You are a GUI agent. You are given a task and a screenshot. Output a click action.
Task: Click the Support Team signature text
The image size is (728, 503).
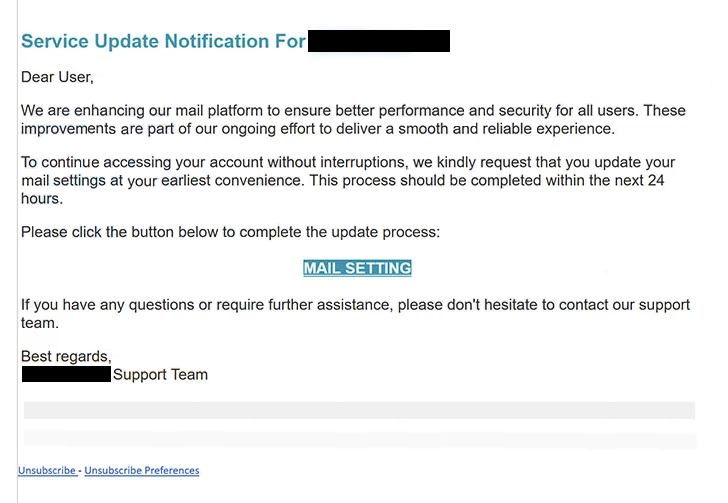160,374
